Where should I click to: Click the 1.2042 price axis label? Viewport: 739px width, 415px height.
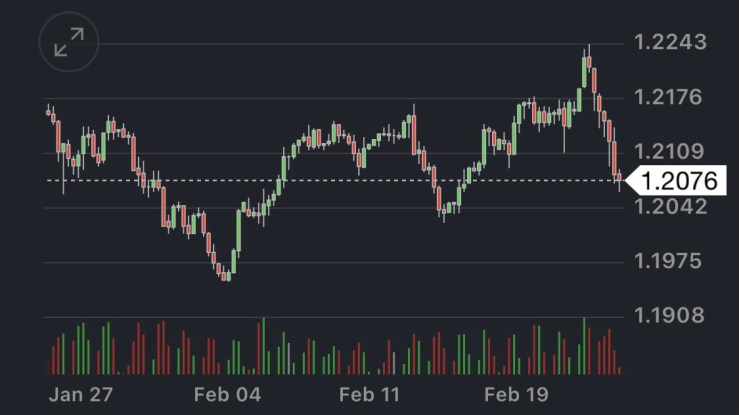point(671,207)
